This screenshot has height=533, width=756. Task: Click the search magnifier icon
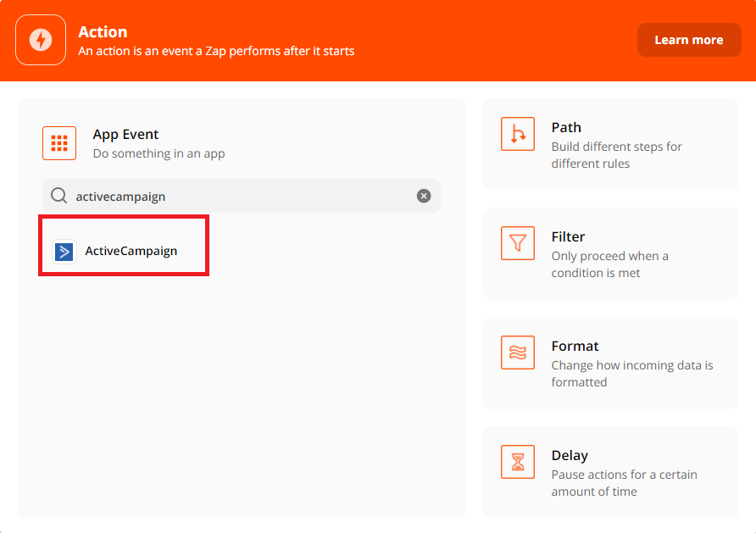pos(59,196)
